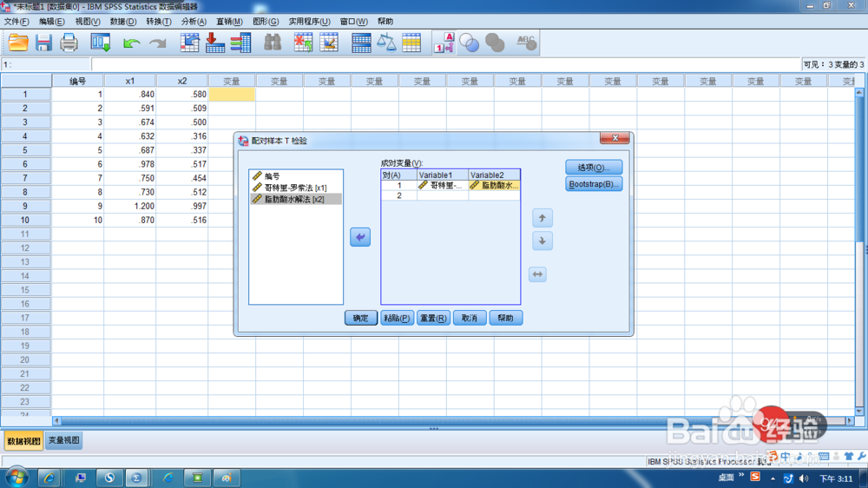Switch to 数据视图 tab
This screenshot has height=488, width=868.
pyautogui.click(x=23, y=441)
